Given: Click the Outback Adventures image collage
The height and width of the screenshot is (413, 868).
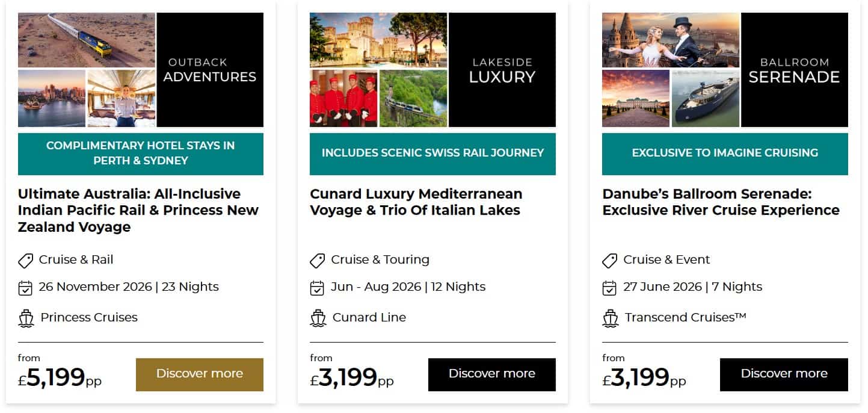Looking at the screenshot, I should (x=140, y=70).
